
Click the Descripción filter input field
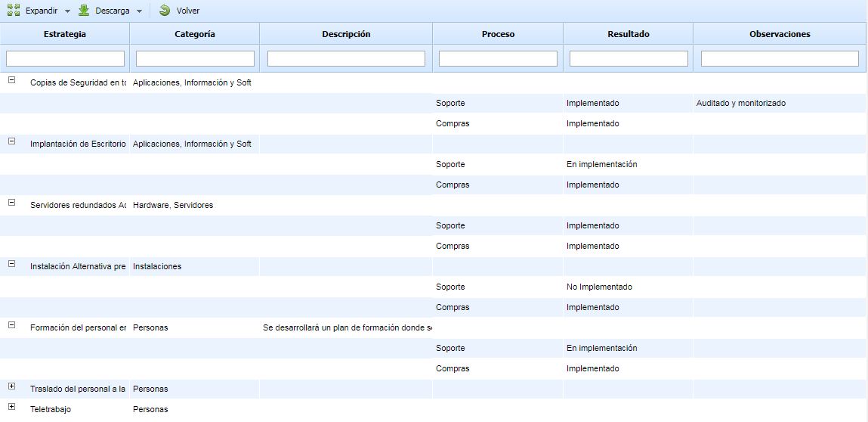[346, 58]
